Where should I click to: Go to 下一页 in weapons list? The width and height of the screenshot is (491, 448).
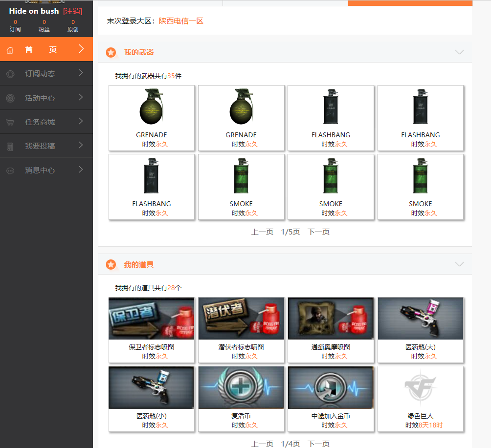coord(318,232)
